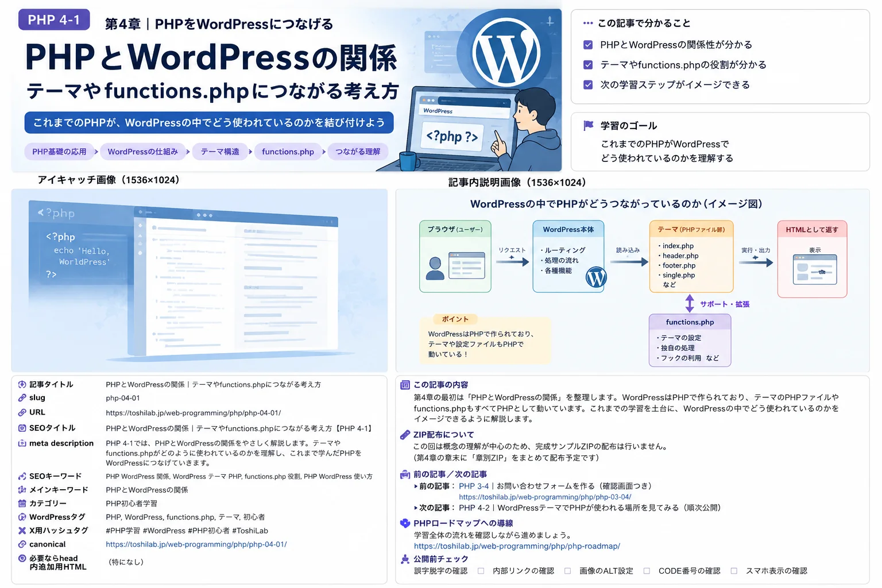
Task: Toggle checkbox PHPとWordPressの関係性が分かる
Action: (588, 45)
